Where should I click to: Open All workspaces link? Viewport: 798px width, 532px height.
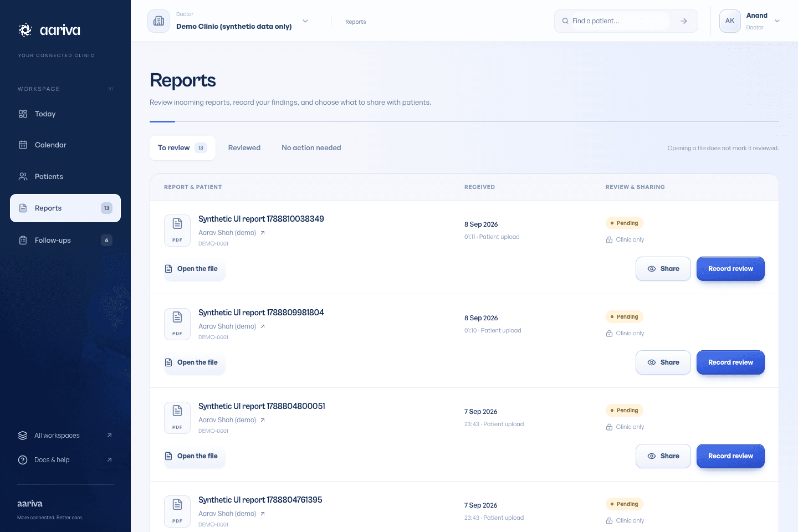click(x=65, y=435)
